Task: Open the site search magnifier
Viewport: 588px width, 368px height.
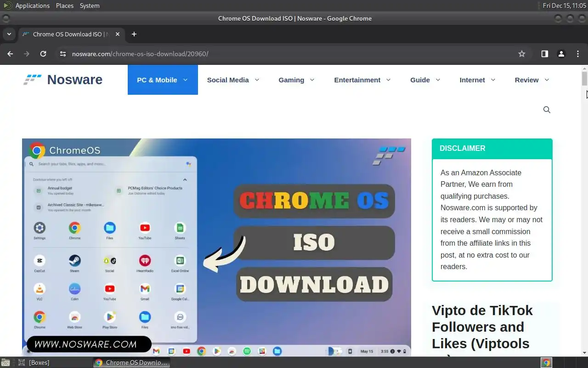Action: tap(547, 109)
